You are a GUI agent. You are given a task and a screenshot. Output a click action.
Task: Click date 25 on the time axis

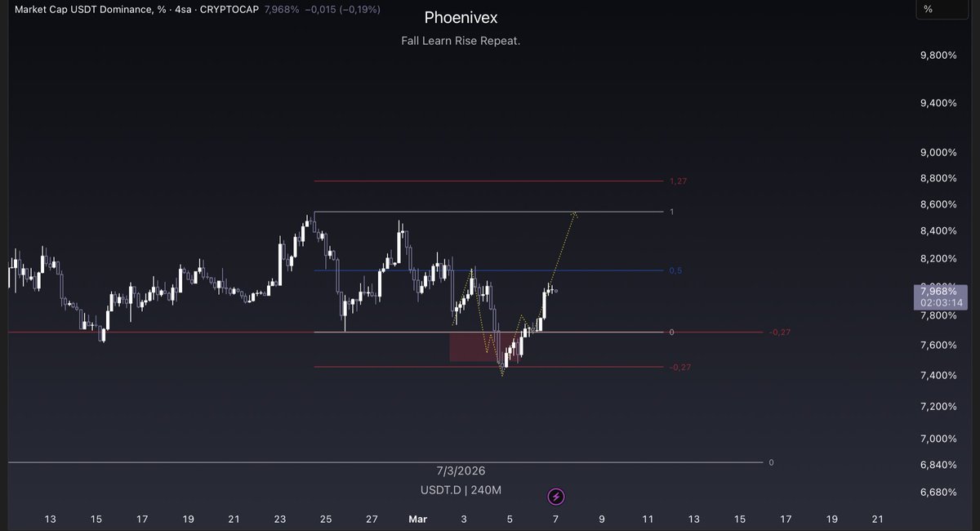[x=326, y=519]
